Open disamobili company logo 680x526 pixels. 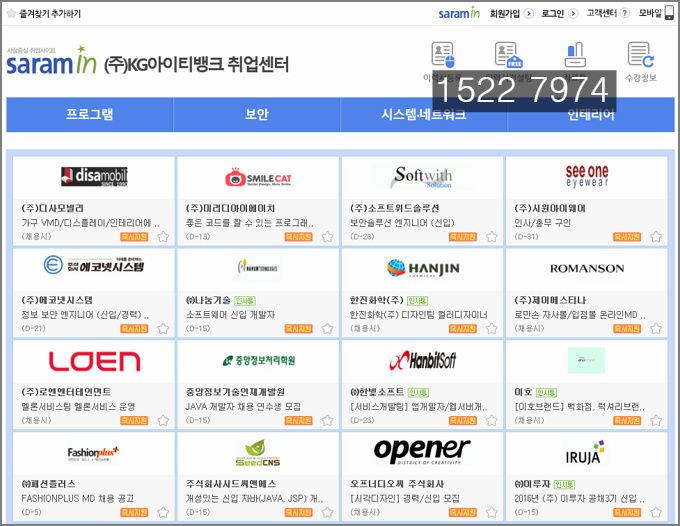point(94,176)
